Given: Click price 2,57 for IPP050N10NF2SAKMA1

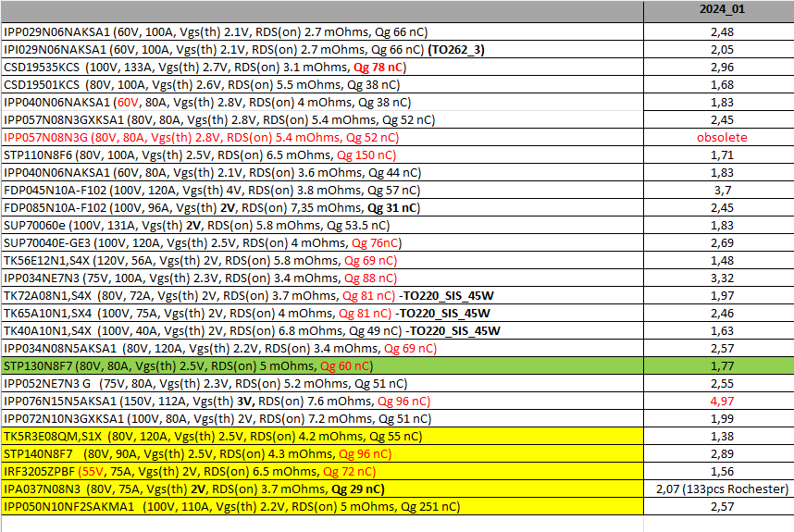Looking at the screenshot, I should [x=718, y=507].
